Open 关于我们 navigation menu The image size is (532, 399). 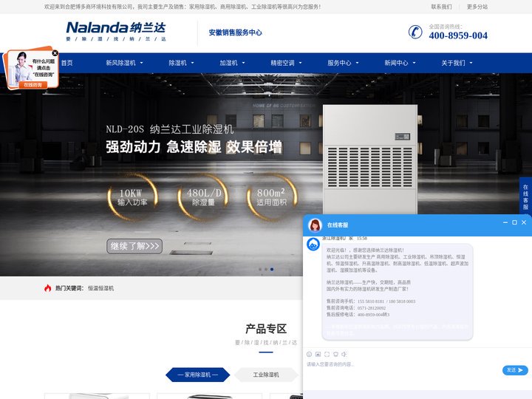pos(453,63)
